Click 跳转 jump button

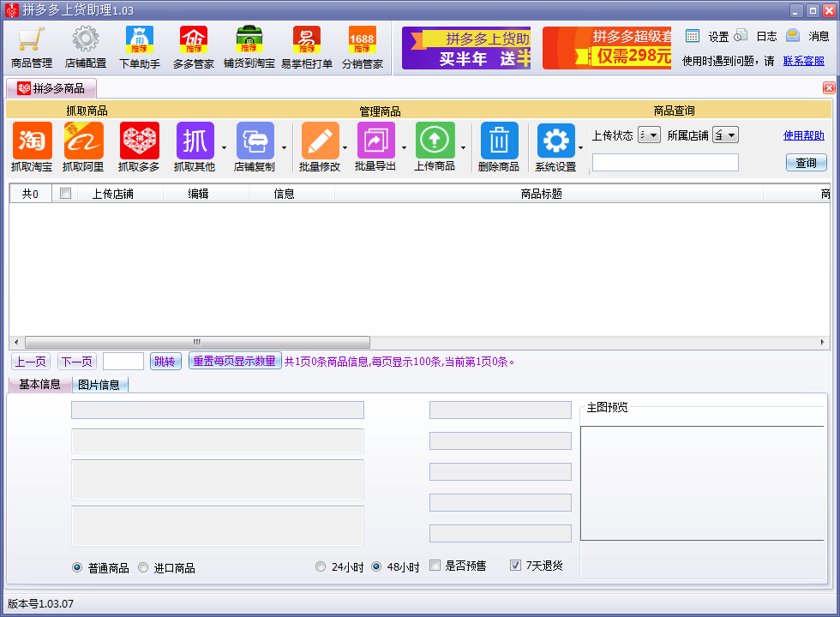point(165,362)
